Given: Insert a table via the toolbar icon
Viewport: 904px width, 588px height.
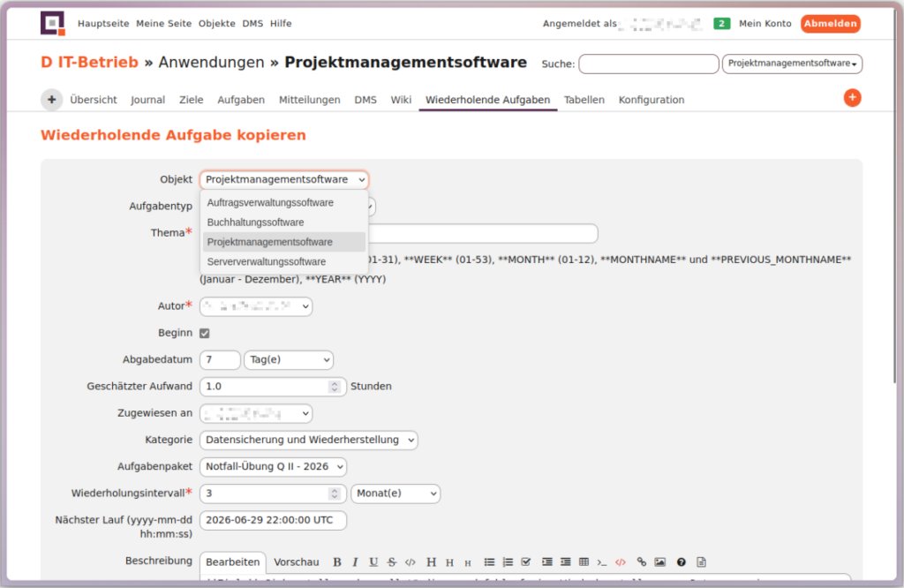Looking at the screenshot, I should [x=584, y=562].
